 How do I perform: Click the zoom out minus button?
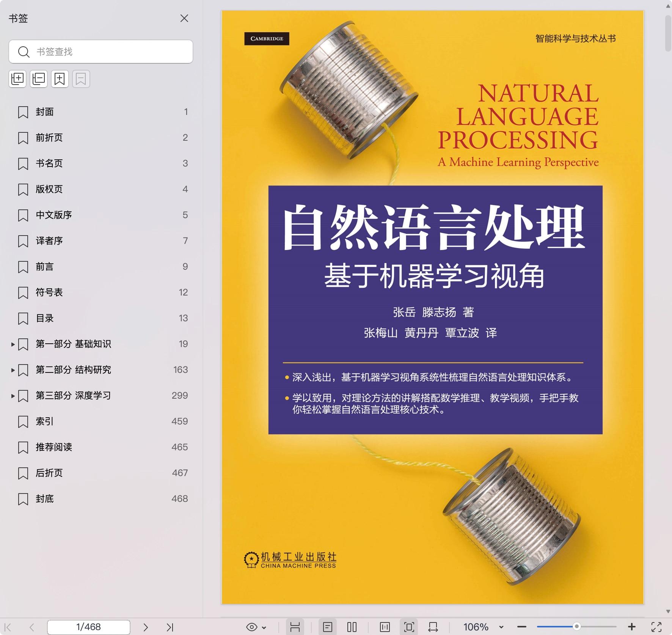pos(522,627)
